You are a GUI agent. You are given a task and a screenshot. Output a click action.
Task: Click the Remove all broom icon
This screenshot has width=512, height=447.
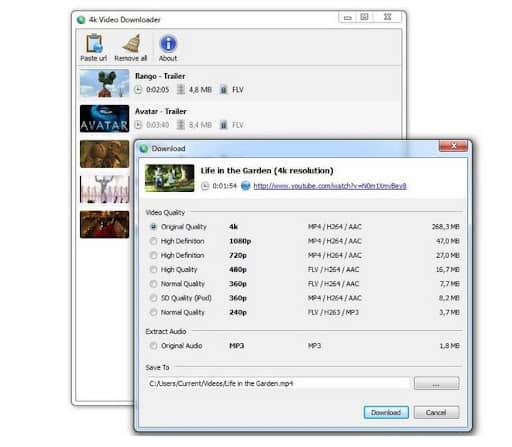pyautogui.click(x=131, y=43)
